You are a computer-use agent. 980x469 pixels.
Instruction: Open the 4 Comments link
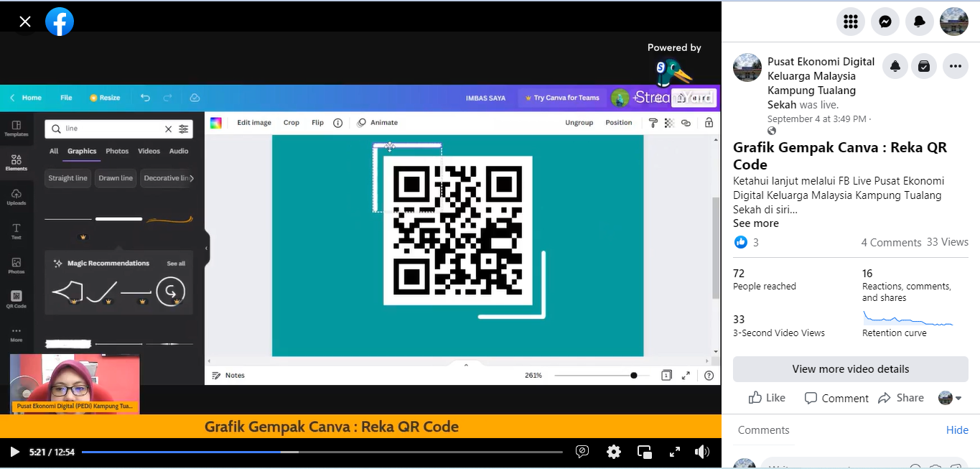(891, 243)
